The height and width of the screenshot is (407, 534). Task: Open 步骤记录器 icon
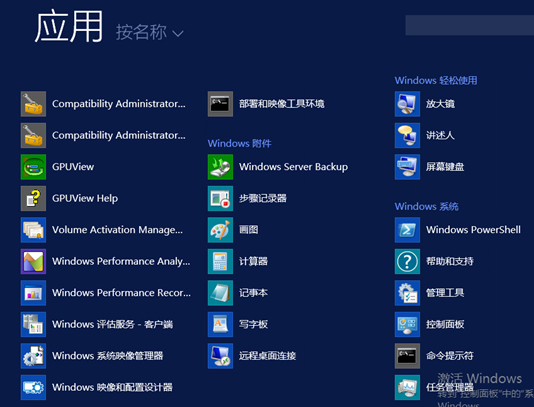coord(220,198)
